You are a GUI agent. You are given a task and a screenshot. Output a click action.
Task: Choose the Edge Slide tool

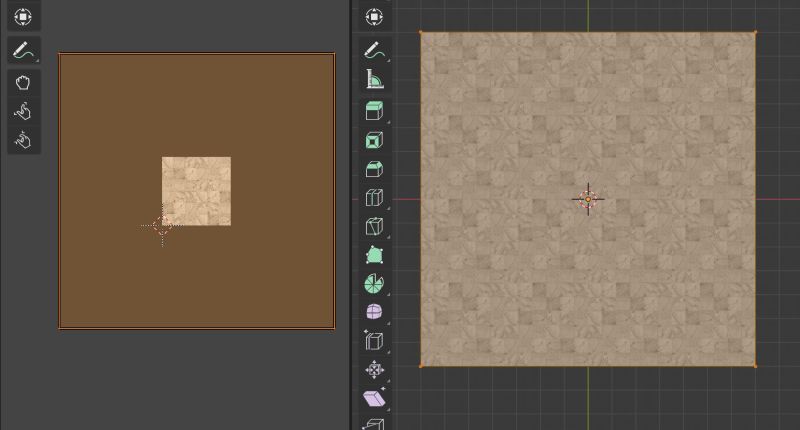point(374,341)
